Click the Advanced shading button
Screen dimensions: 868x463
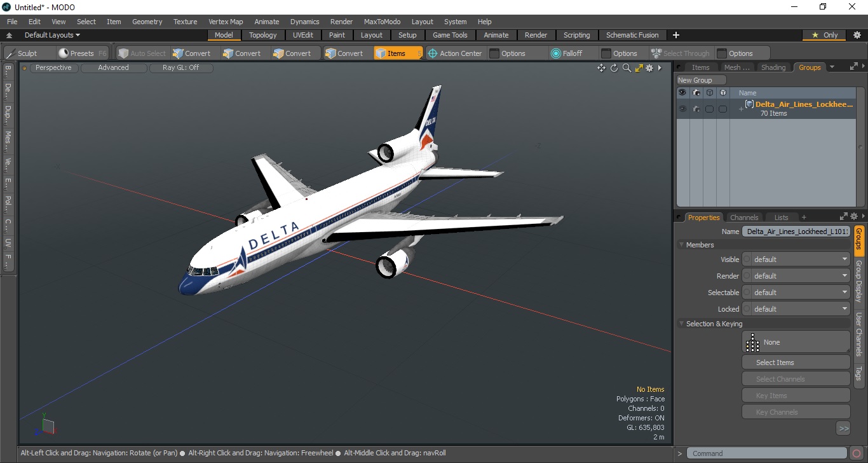point(113,68)
